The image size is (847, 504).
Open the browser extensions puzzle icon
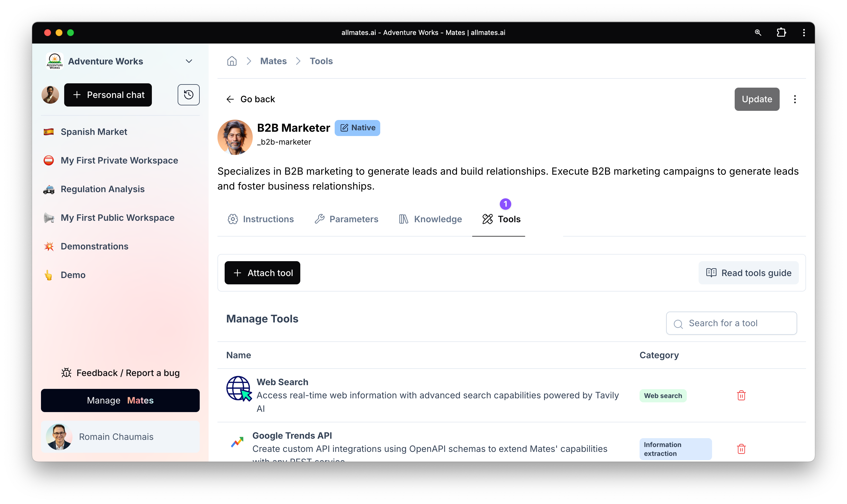[781, 33]
